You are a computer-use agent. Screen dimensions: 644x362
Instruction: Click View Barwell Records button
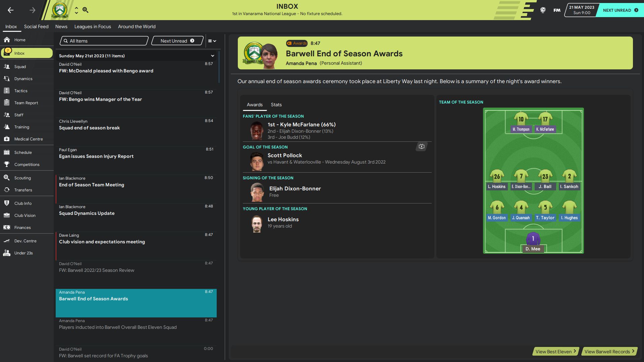609,352
